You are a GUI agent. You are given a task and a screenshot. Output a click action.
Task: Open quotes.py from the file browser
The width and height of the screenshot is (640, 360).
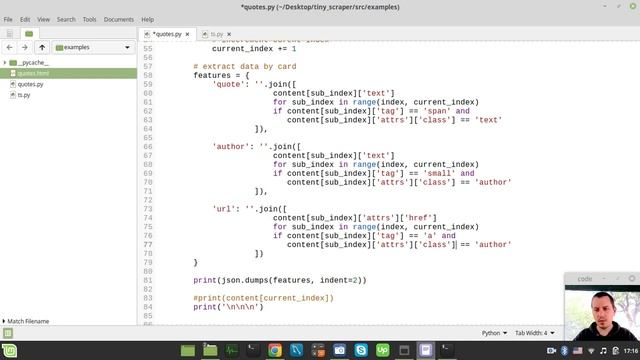[x=30, y=84]
